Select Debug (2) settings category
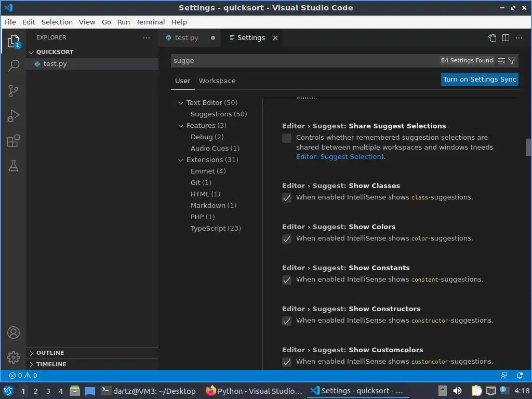This screenshot has width=532, height=399. click(x=207, y=137)
